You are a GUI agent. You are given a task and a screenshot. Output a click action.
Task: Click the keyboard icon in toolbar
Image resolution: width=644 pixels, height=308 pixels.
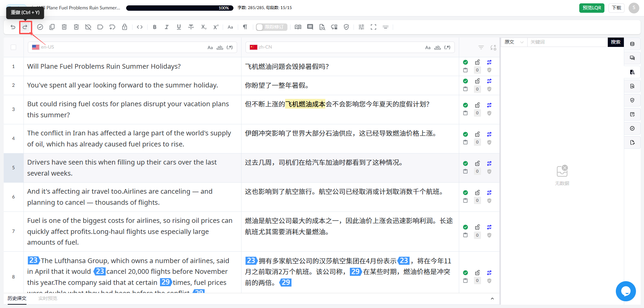[x=385, y=27]
